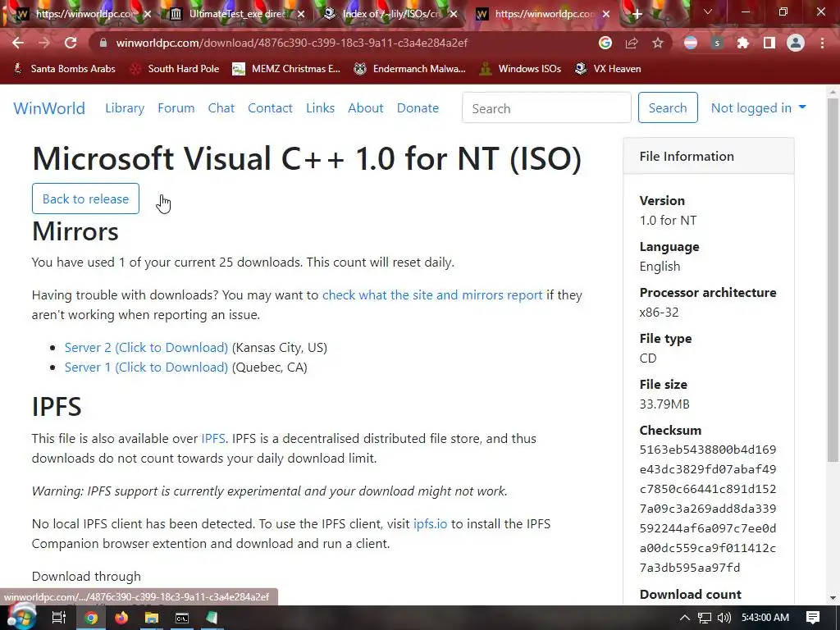Toggle the browser side panel icon
Screen dimensions: 840x630
point(769,43)
